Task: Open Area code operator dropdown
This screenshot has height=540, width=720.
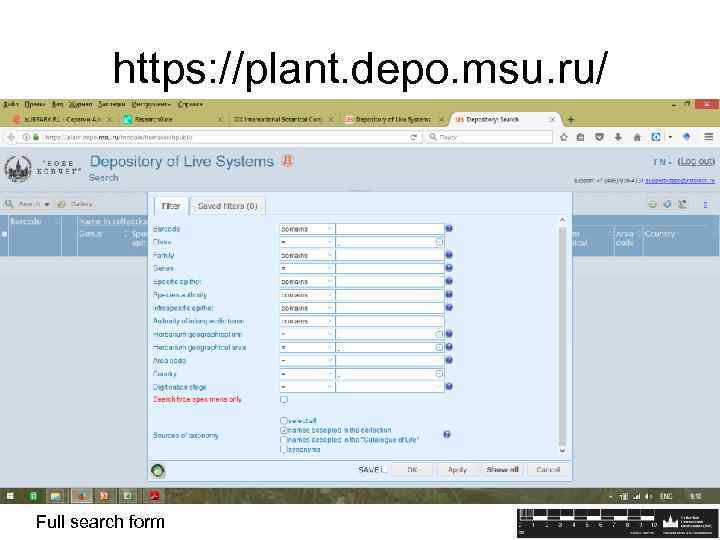Action: [x=307, y=360]
